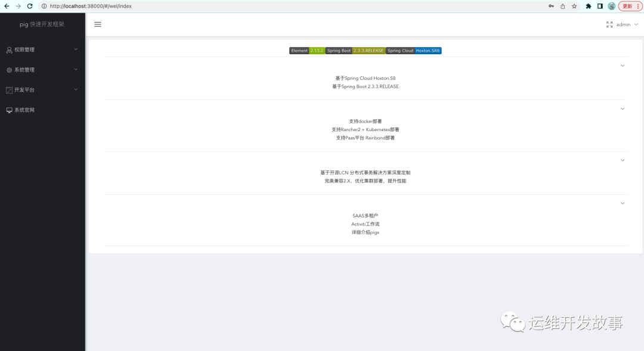Screen dimensions: 644x351
Task: Expand the 权限管理 sidebar menu
Action: pyautogui.click(x=42, y=49)
